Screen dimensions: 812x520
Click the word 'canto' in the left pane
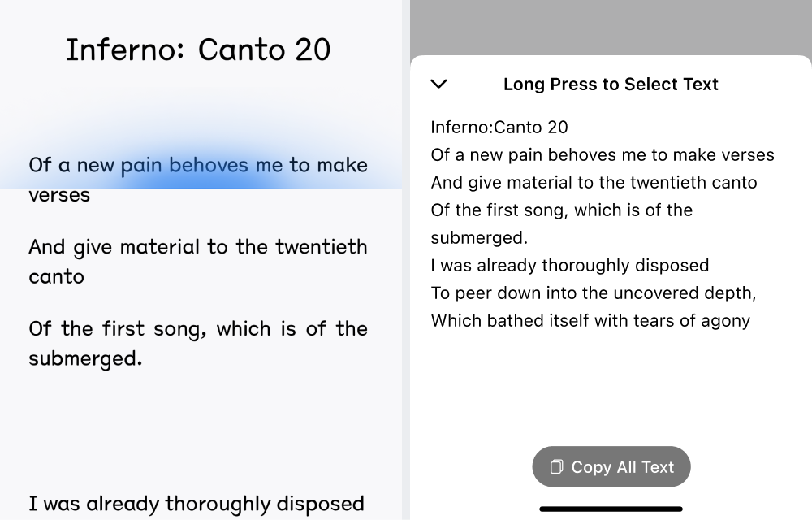(x=56, y=276)
